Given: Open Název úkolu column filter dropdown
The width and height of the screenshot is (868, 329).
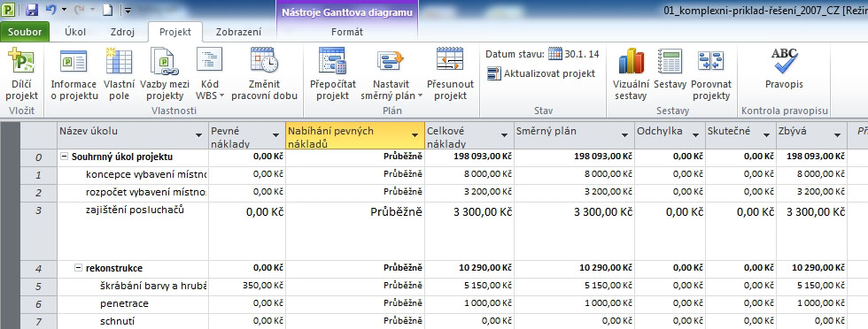Looking at the screenshot, I should point(198,135).
